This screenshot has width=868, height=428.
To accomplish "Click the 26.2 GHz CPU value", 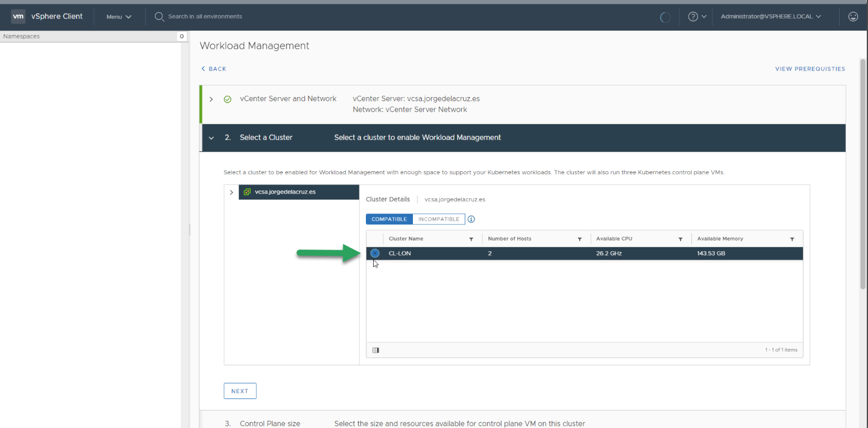I will coord(609,253).
